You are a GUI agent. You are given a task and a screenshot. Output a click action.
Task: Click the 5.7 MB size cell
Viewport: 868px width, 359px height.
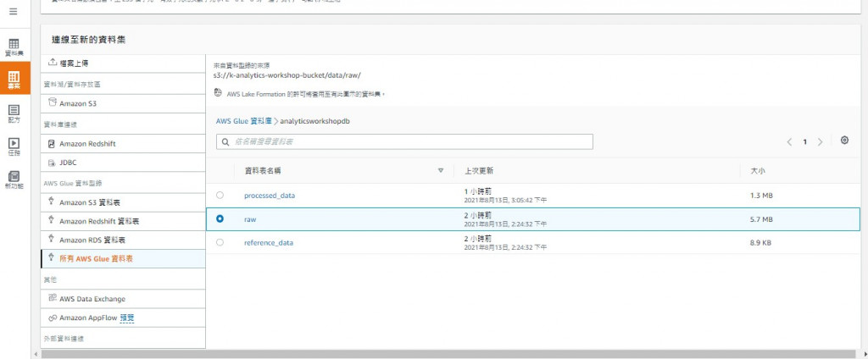[761, 219]
